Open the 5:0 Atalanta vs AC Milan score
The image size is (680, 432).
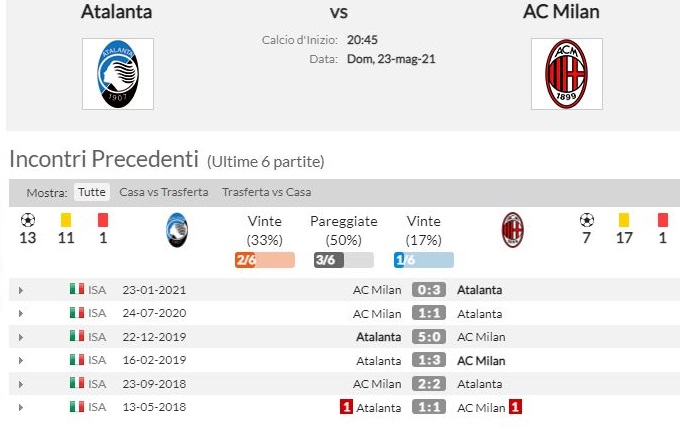(x=430, y=337)
